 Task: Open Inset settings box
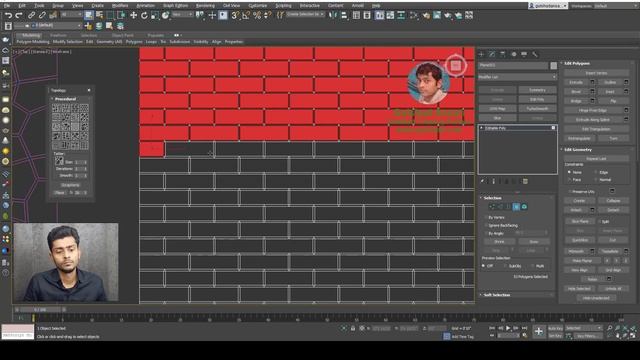(626, 91)
